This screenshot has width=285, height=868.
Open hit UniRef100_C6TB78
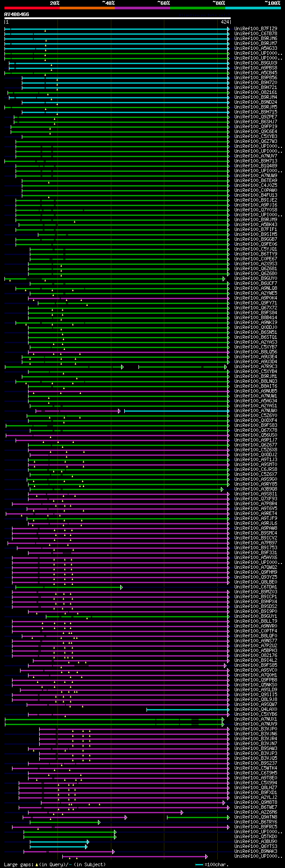coord(256,34)
